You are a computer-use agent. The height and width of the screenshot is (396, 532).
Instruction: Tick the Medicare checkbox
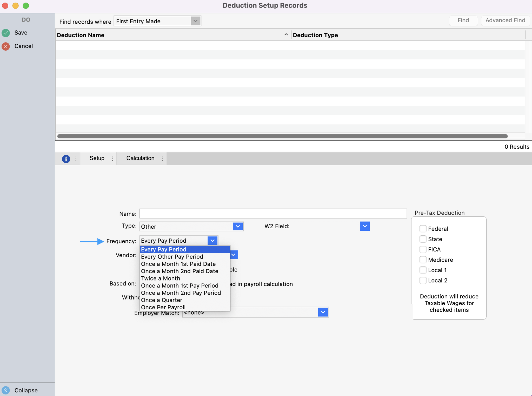point(423,260)
